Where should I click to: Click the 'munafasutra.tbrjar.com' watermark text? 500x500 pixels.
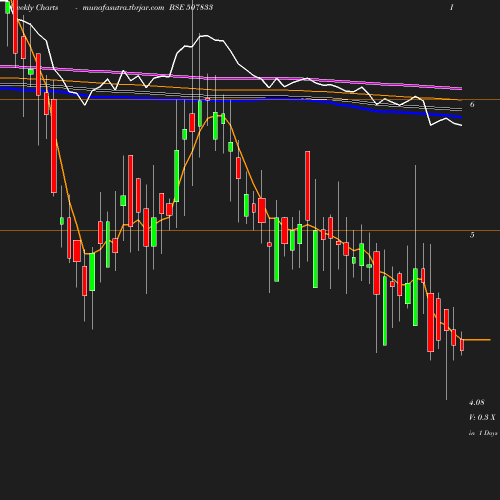[x=123, y=8]
